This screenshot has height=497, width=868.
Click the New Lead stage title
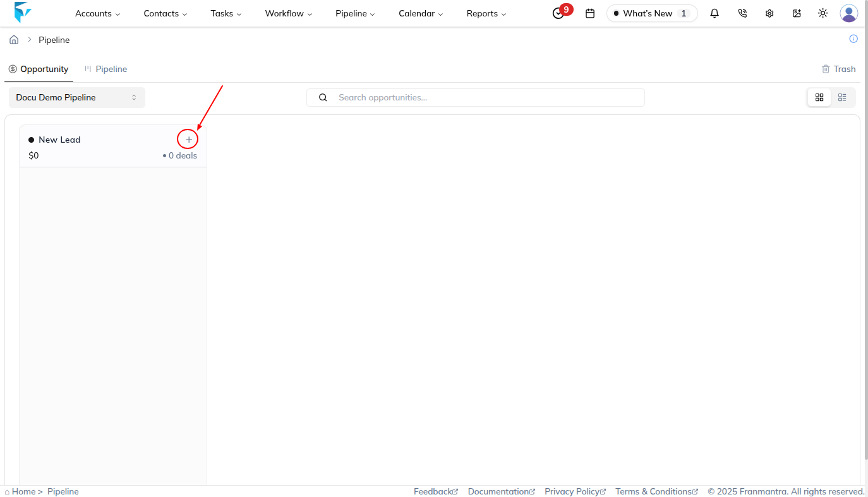59,140
